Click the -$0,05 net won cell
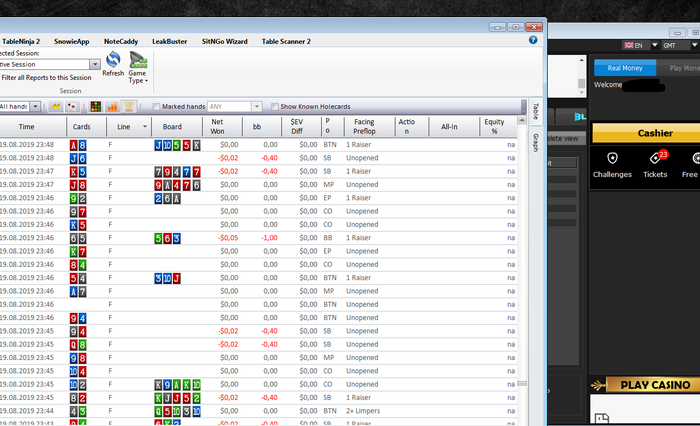 [x=228, y=238]
